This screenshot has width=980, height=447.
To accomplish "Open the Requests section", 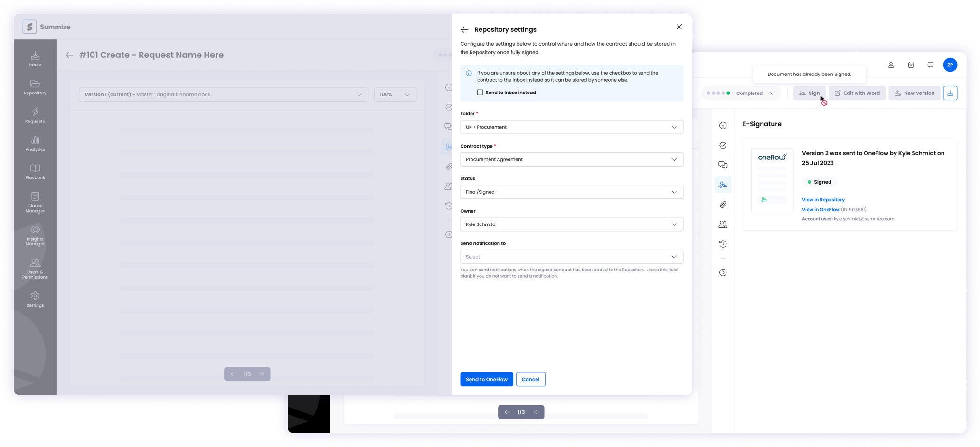I will point(35,115).
